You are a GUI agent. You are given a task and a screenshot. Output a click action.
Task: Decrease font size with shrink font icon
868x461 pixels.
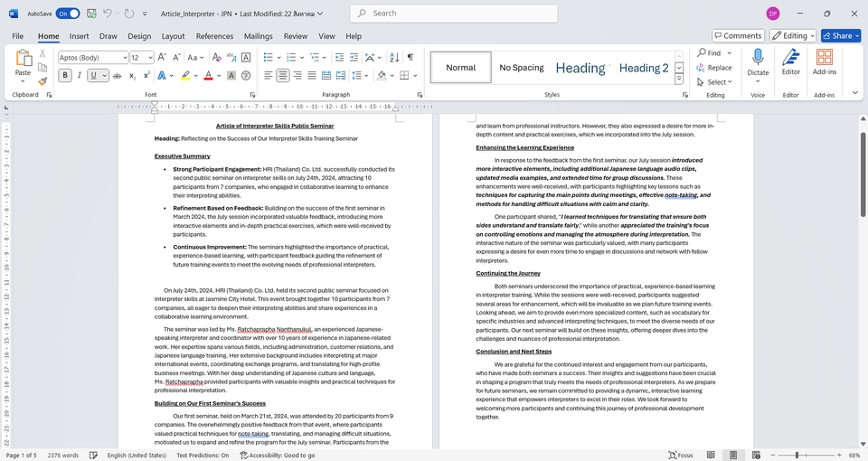[176, 58]
